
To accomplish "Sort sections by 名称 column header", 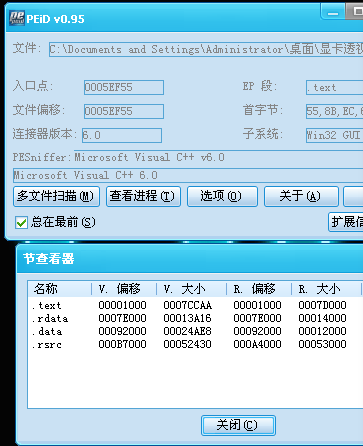I will tap(60, 289).
